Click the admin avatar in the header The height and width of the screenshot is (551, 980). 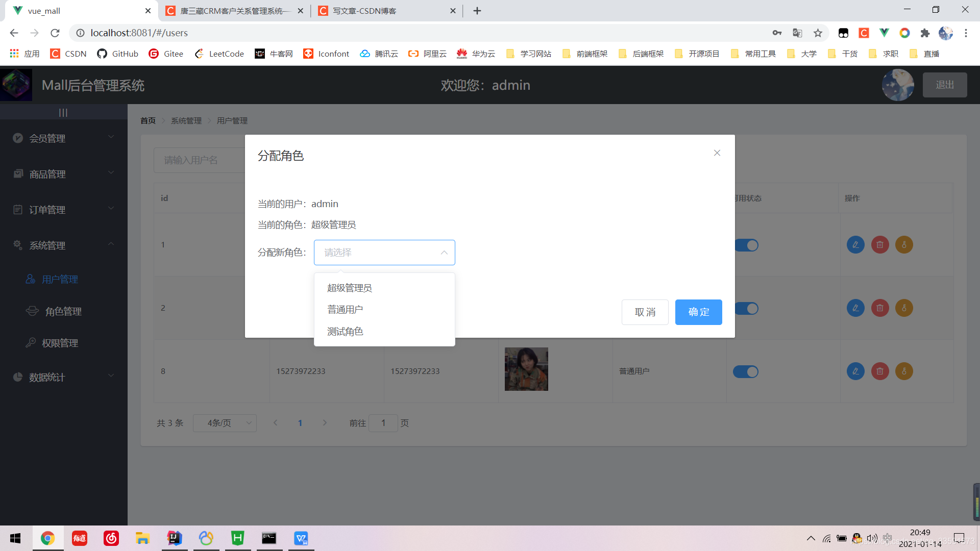(x=898, y=85)
